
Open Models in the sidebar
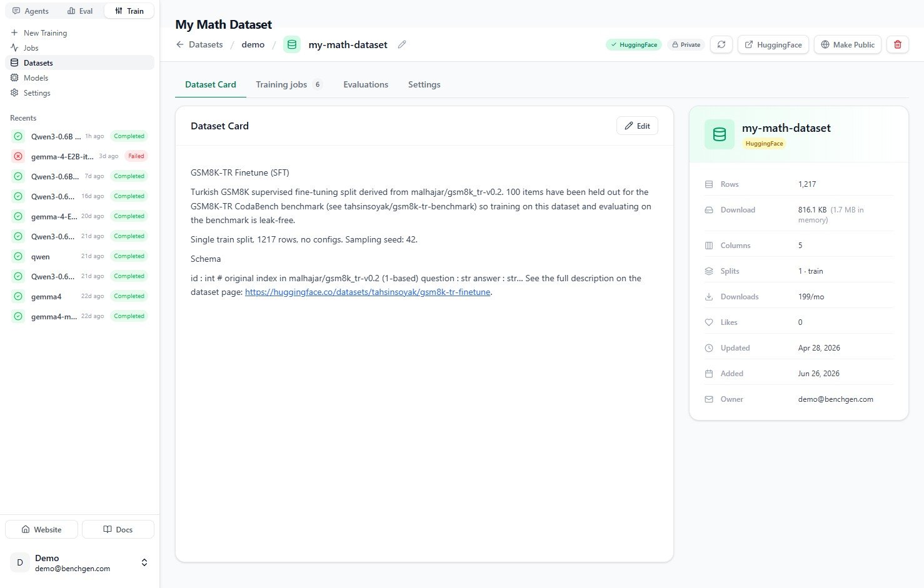tap(79, 77)
